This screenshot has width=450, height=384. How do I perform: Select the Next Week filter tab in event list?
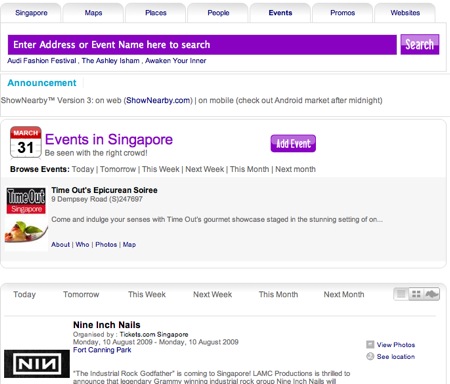212,295
